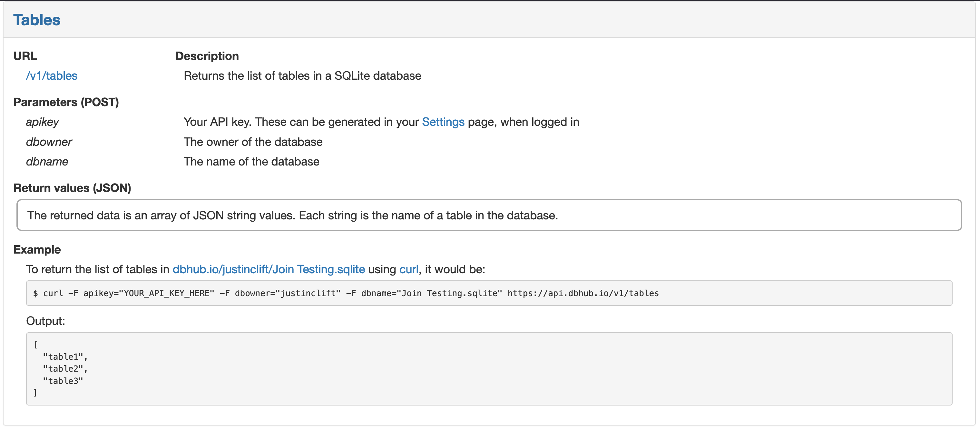Click the JSON output code block

pos(488,368)
